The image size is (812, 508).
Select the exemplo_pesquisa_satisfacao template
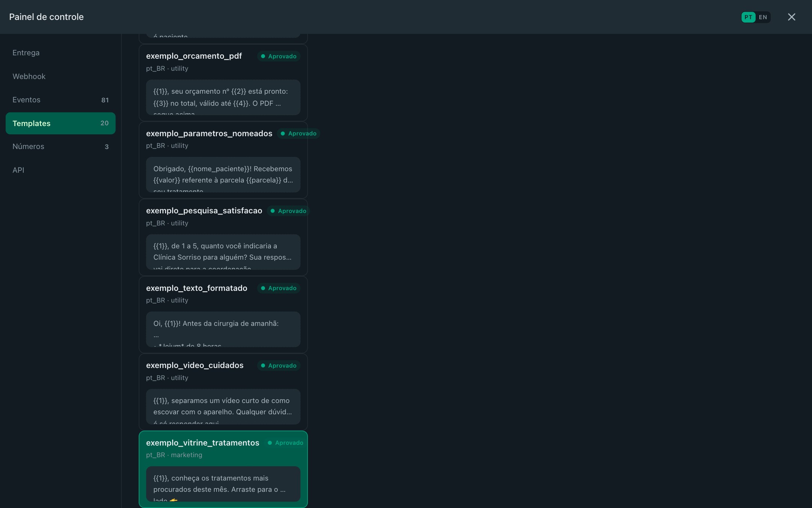(x=223, y=237)
